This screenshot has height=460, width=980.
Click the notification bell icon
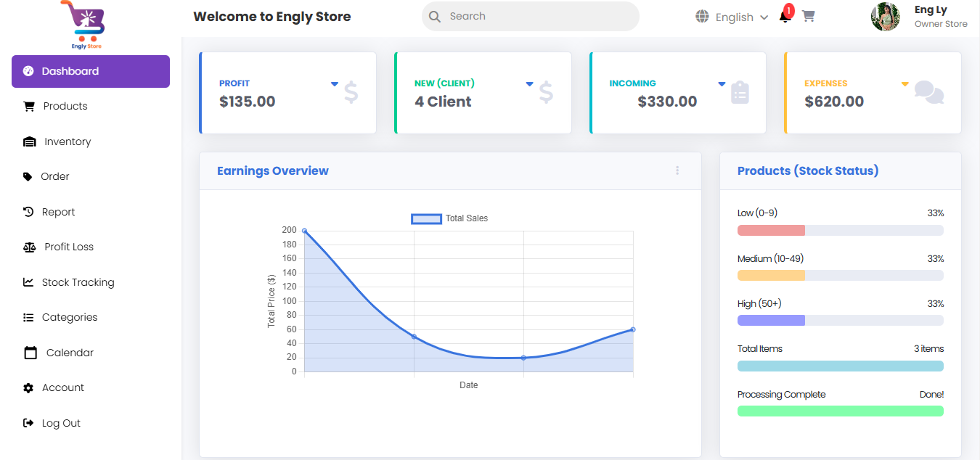tap(785, 17)
